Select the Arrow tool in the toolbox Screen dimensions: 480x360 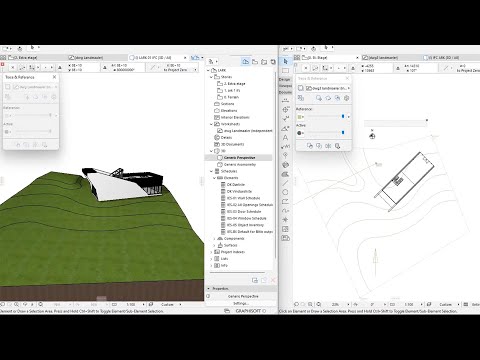(285, 61)
